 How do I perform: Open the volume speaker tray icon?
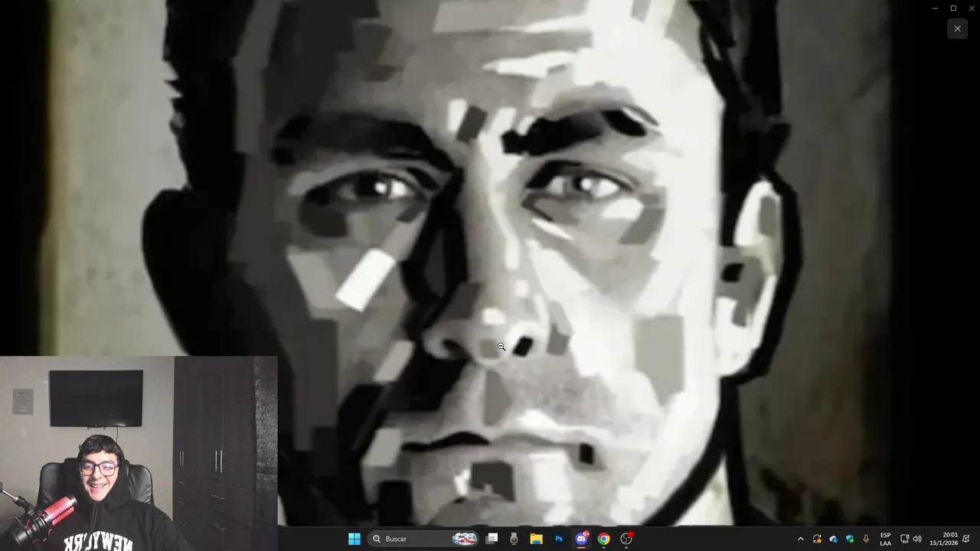pos(917,539)
